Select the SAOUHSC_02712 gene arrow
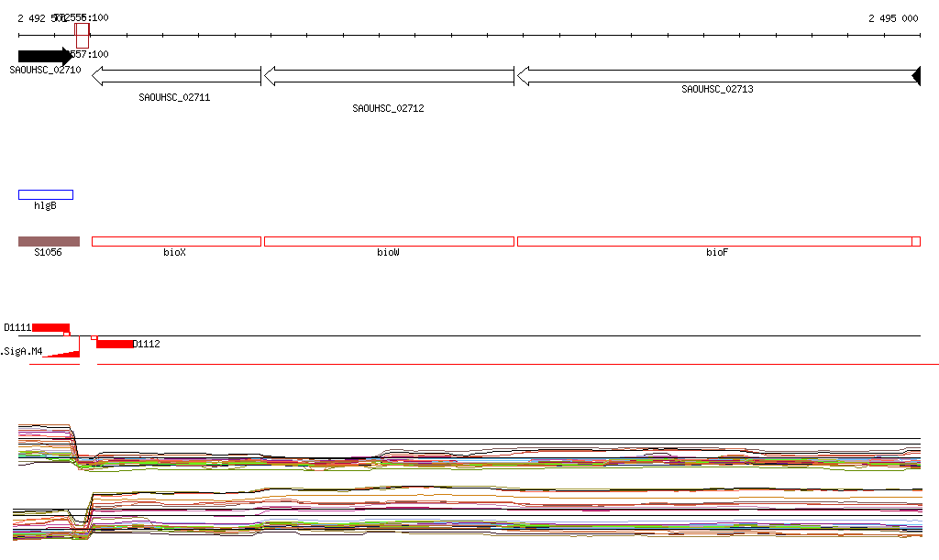Screen dimensions: 939x560 tap(389, 76)
